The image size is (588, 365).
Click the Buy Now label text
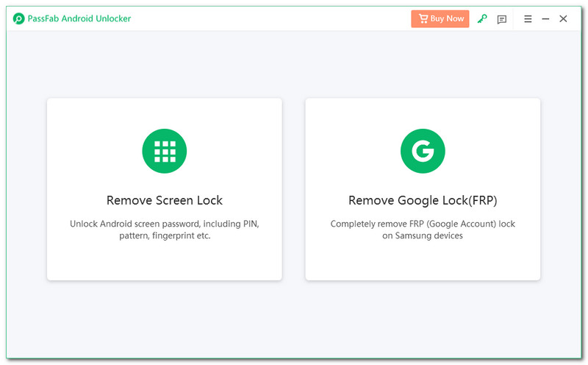coord(448,18)
